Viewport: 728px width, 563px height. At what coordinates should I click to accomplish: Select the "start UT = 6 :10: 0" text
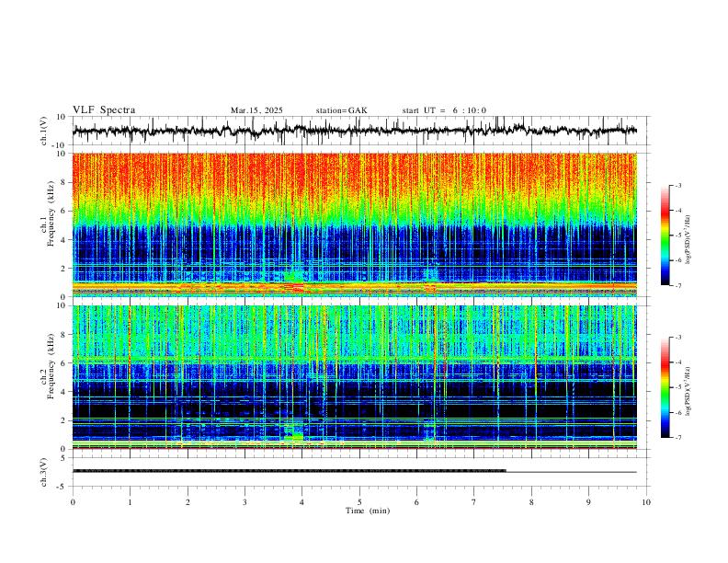(444, 110)
